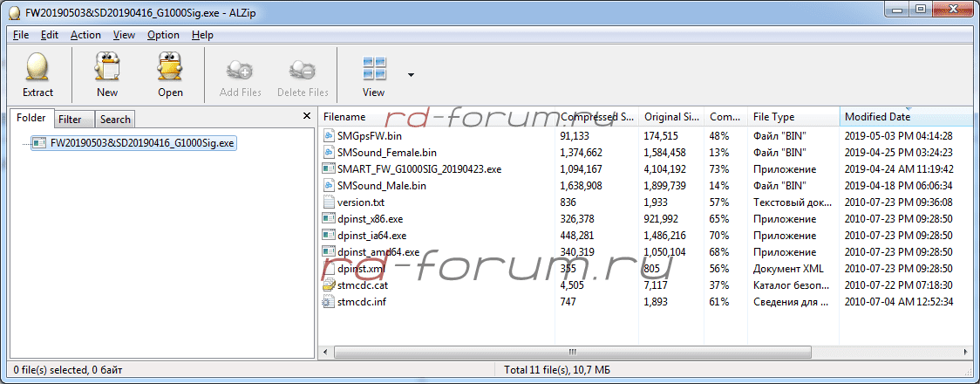Click the dpinst_amd64.exe file icon

(329, 252)
